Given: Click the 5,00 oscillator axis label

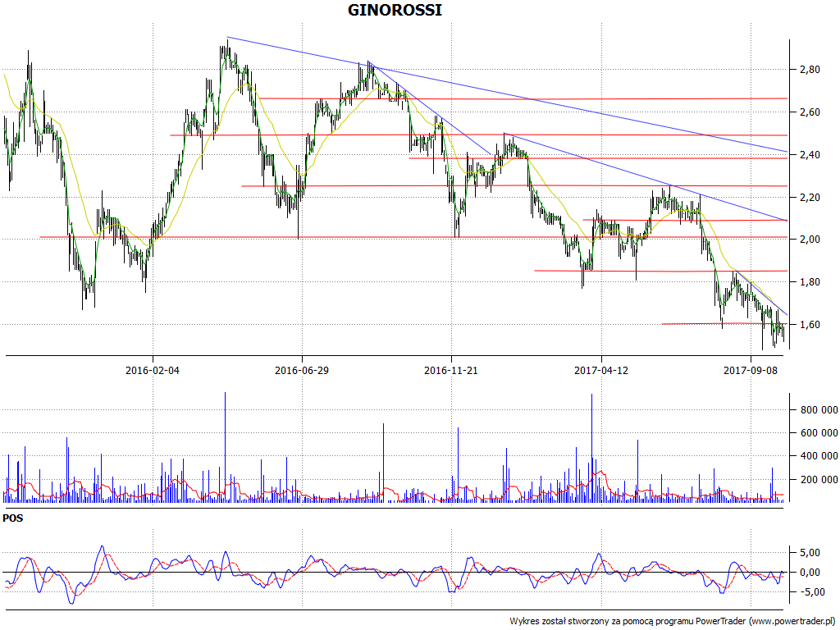Looking at the screenshot, I should (809, 553).
